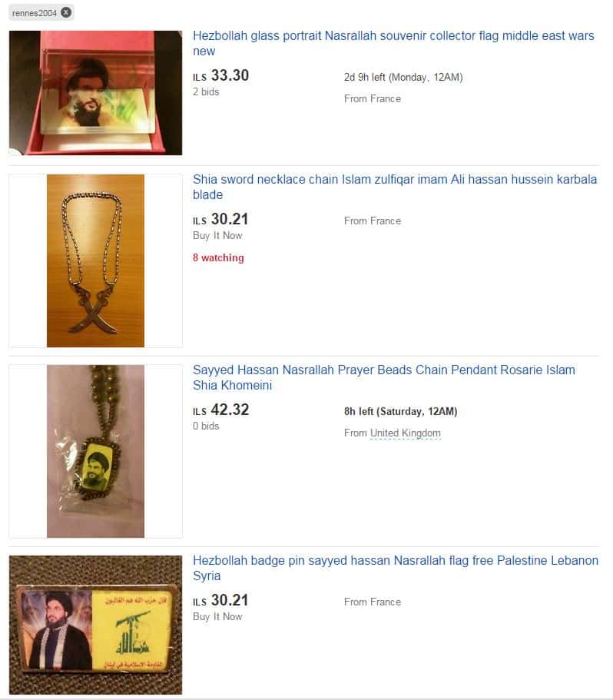Open the Hezbollah badge pin listing title

[x=396, y=568]
